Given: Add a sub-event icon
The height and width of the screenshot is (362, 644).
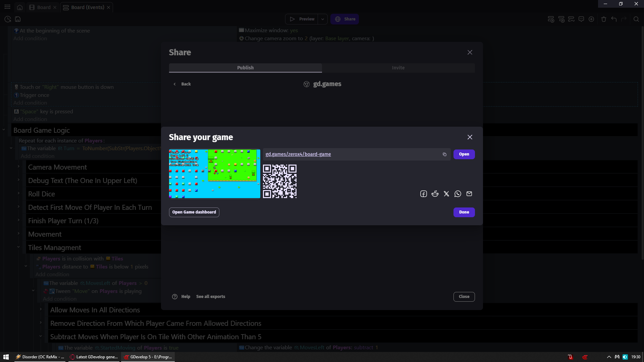Looking at the screenshot, I should (561, 19).
